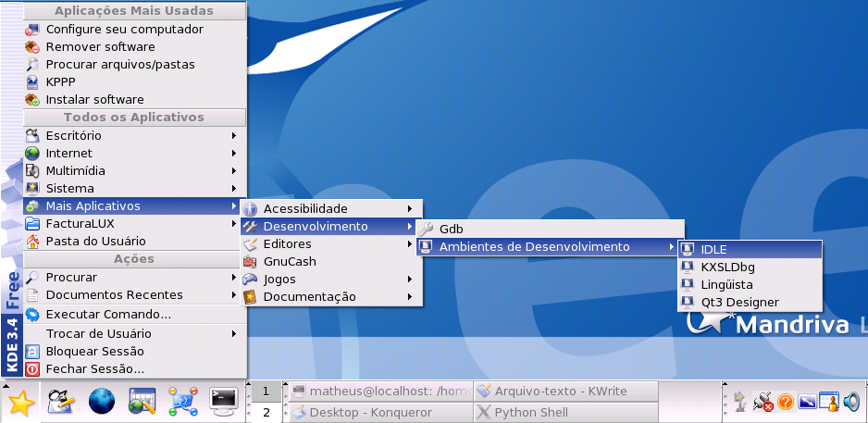
Task: Click the yellow star K menu button
Action: point(21,403)
